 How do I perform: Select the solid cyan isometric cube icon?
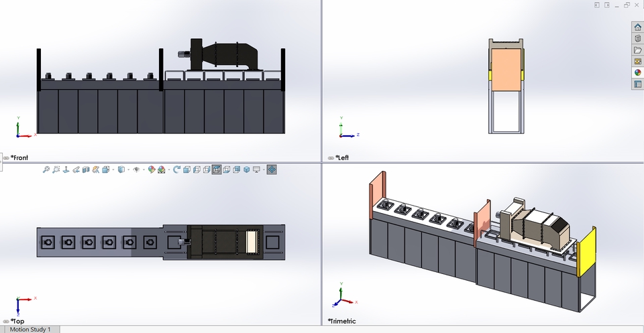[x=246, y=170]
